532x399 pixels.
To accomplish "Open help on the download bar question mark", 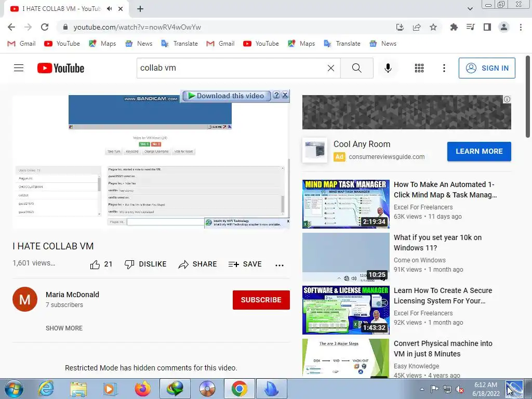I will click(276, 95).
